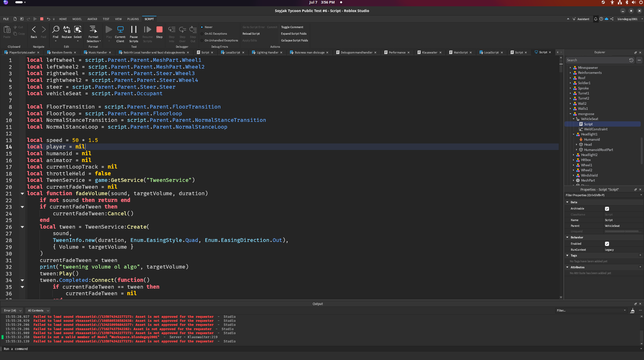Image resolution: width=644 pixels, height=360 pixels.
Task: Click the Explorer search history icon
Action: 631,60
